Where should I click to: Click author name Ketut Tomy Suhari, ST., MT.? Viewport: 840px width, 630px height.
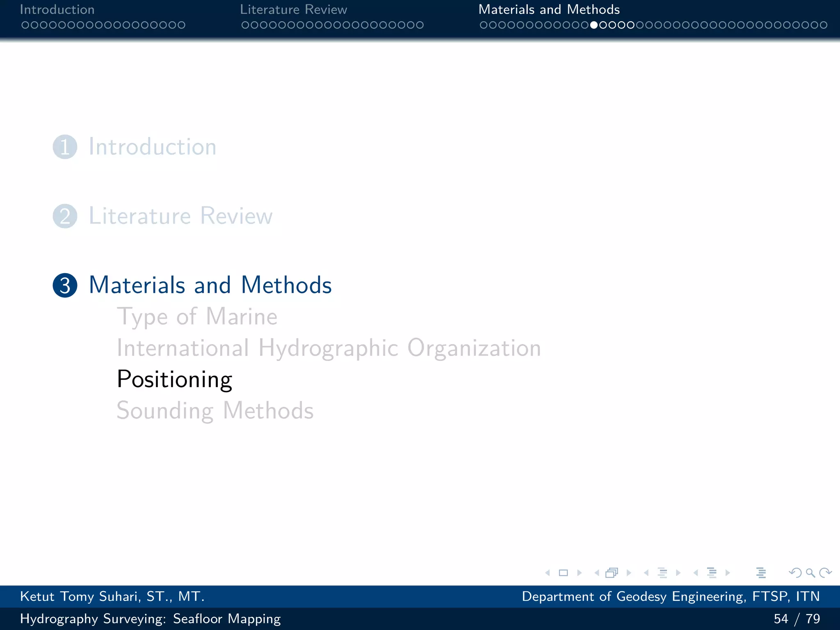click(x=112, y=596)
